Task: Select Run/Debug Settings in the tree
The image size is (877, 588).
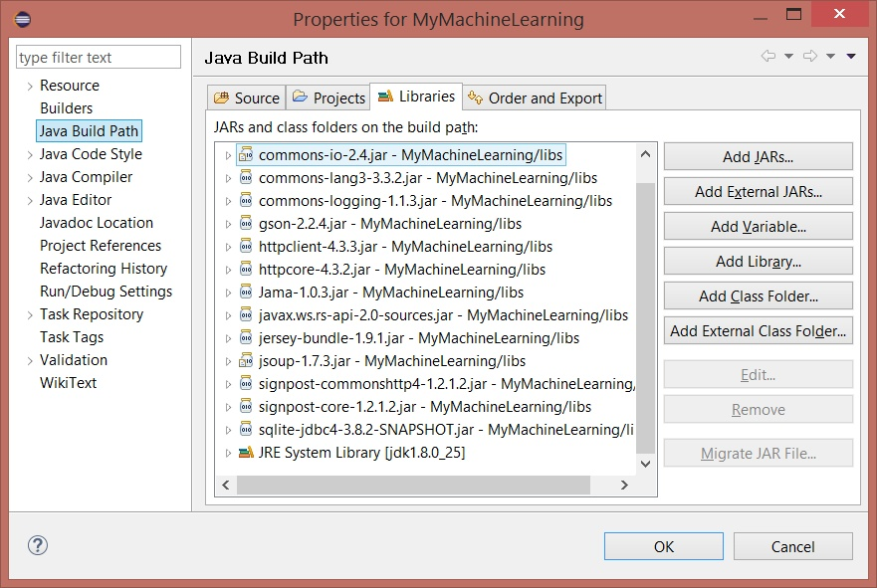Action: pyautogui.click(x=106, y=292)
